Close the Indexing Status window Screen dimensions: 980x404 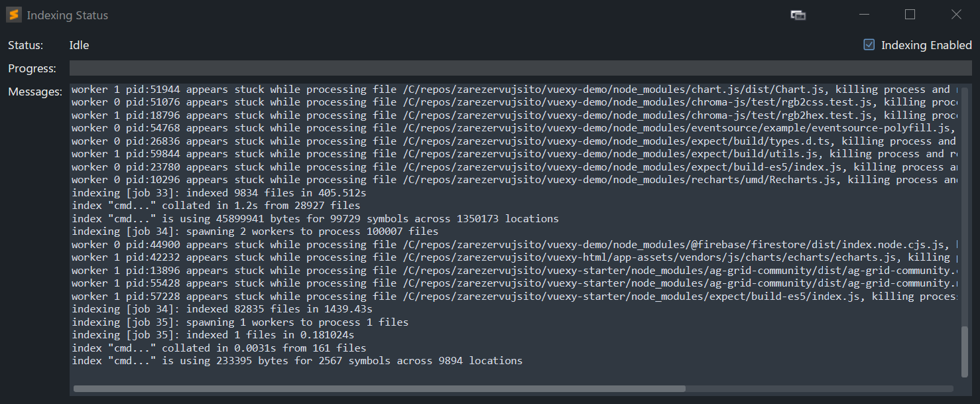956,15
